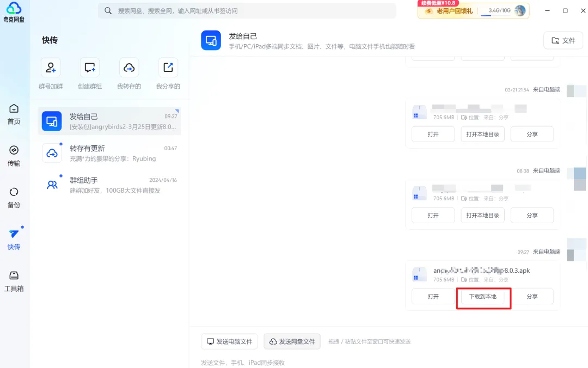The height and width of the screenshot is (368, 588).
Task: Click 分享 for the 09:27 apk file
Action: pos(532,296)
